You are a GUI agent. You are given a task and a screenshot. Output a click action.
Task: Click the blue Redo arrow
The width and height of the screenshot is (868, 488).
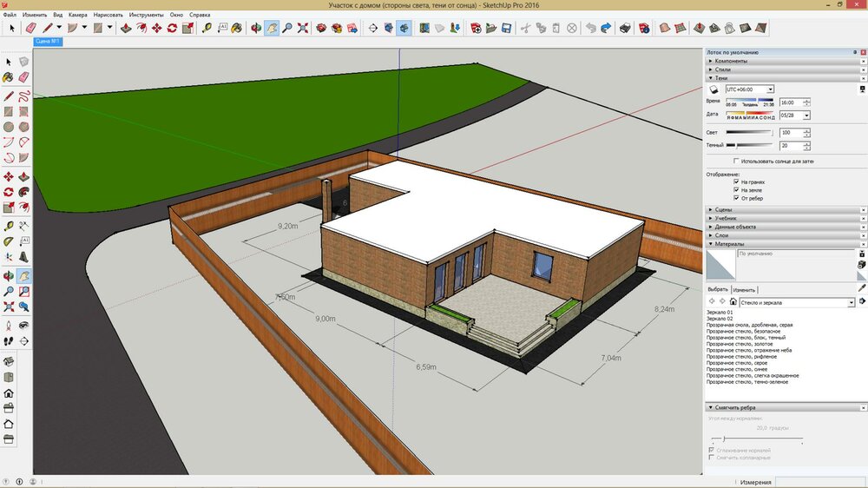605,28
